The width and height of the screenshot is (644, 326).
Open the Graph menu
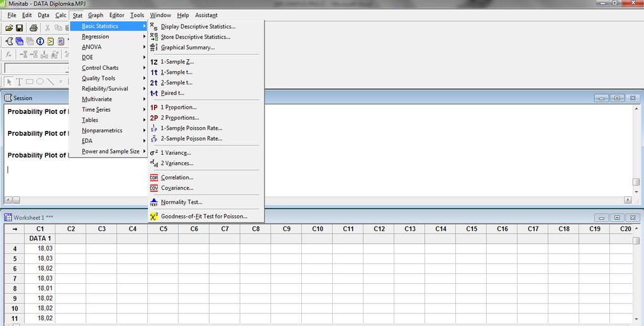click(x=96, y=15)
